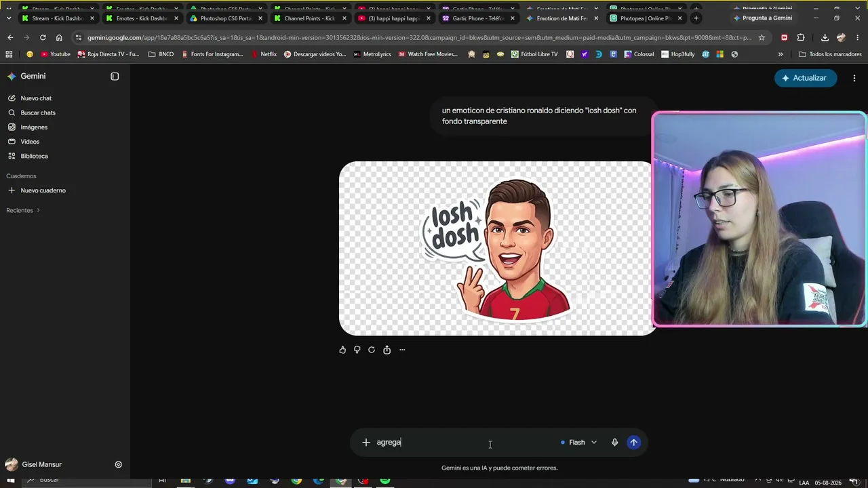This screenshot has width=868, height=488.
Task: Switch to the Photopea tab
Action: [645, 18]
